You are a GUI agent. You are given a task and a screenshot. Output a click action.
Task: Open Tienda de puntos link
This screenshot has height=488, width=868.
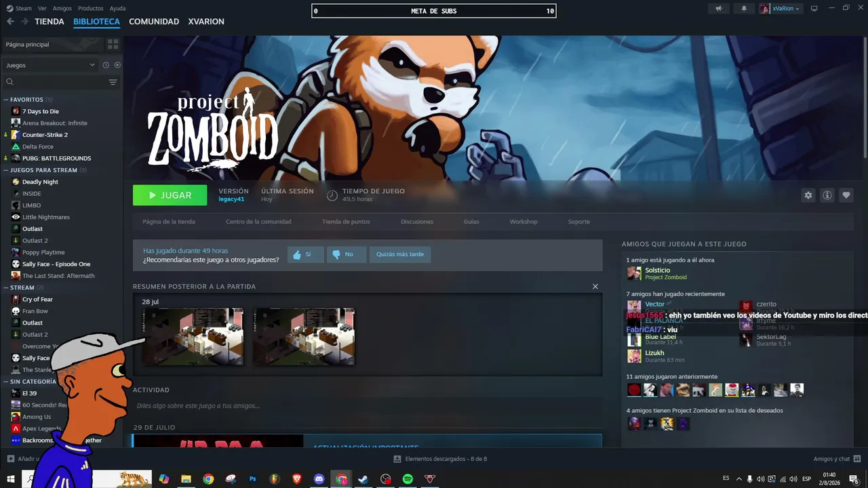(346, 222)
